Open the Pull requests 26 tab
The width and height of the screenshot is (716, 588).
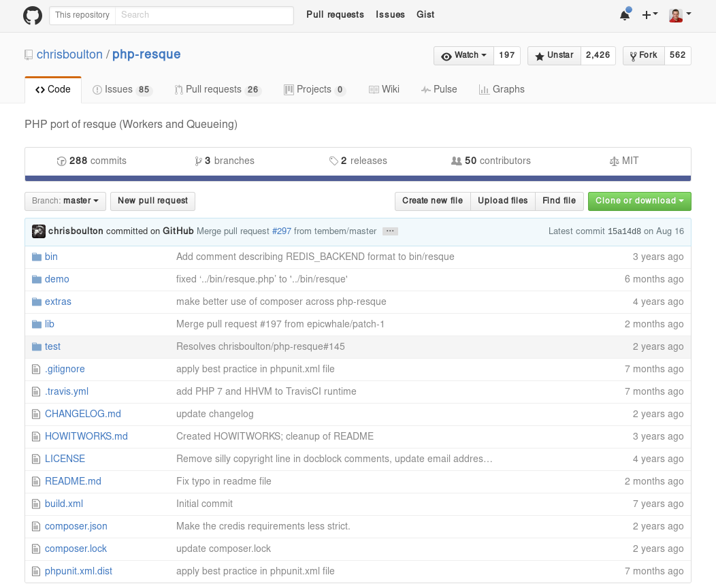pos(217,89)
